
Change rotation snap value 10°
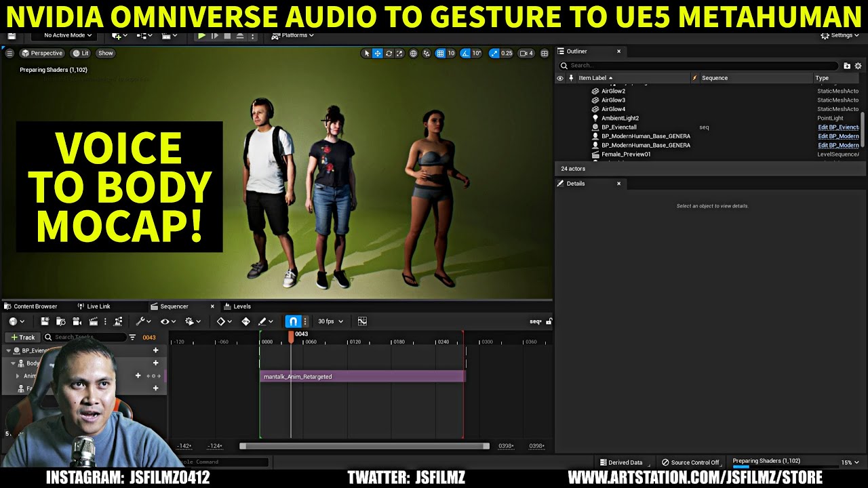tap(477, 54)
